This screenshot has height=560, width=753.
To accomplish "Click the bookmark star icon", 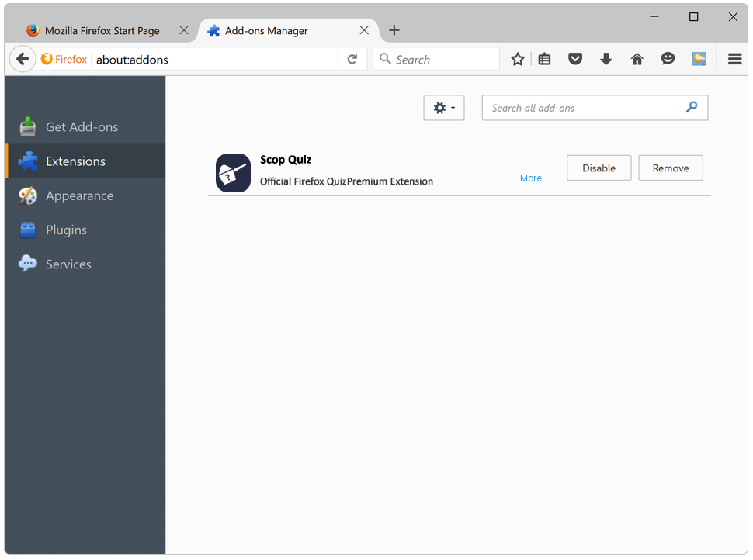I will point(518,60).
